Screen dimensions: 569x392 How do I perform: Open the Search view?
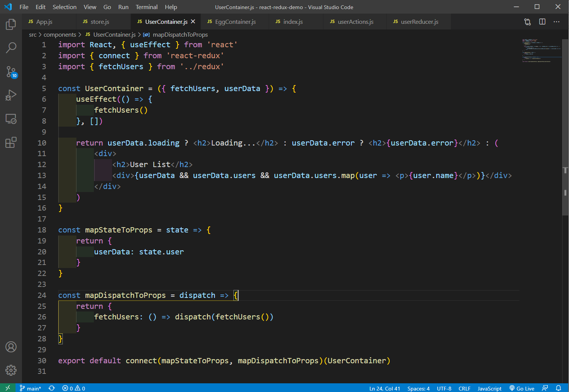coord(11,48)
